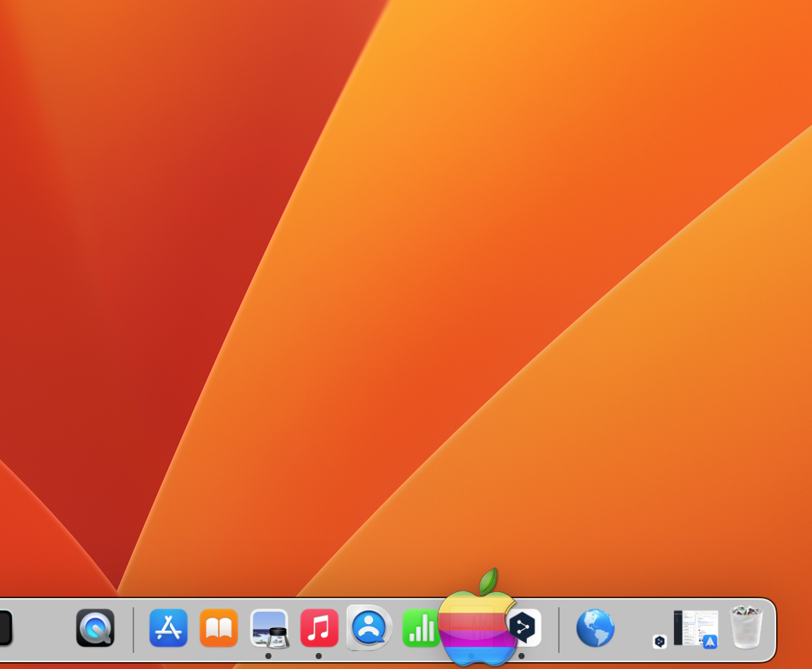Launch the App Store dock icon
This screenshot has height=669, width=812.
click(168, 629)
